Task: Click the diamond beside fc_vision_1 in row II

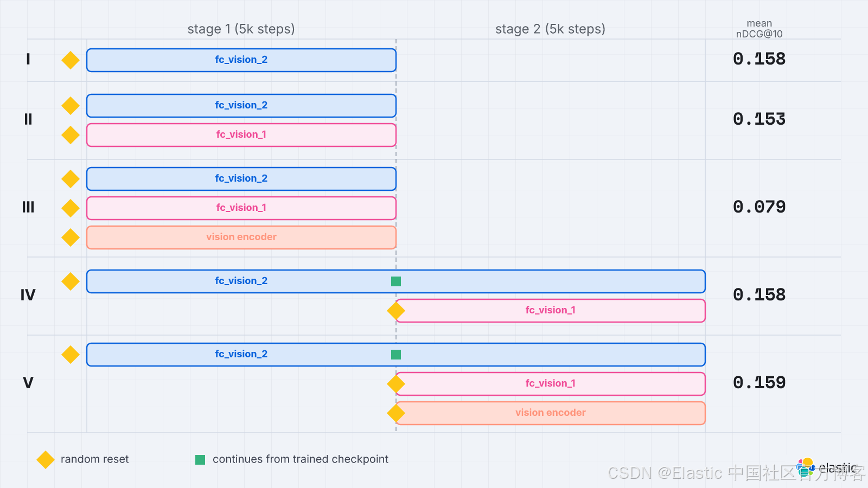Action: coord(71,135)
